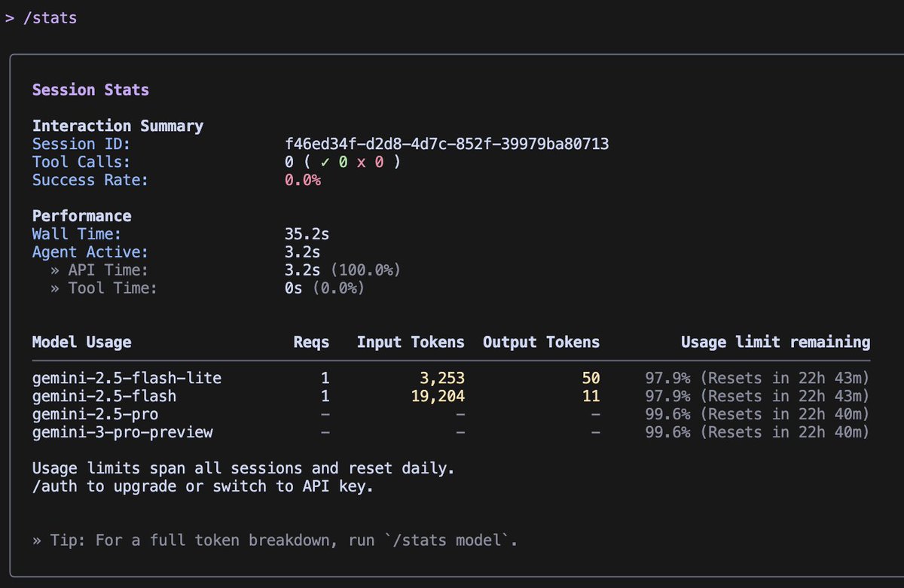Click the 50 output tokens value
This screenshot has width=904, height=588.
[x=591, y=379]
